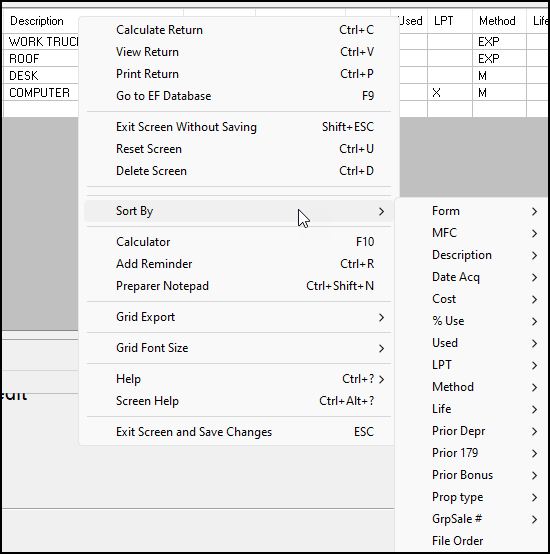The image size is (550, 554).
Task: Expand Sort By Prior Depr option
Action: coord(473,431)
